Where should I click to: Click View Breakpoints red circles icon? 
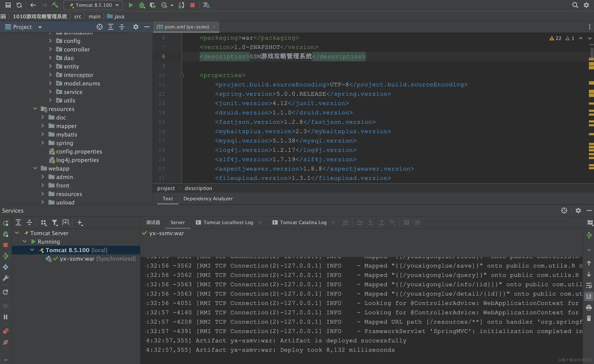pyautogui.click(x=6, y=331)
